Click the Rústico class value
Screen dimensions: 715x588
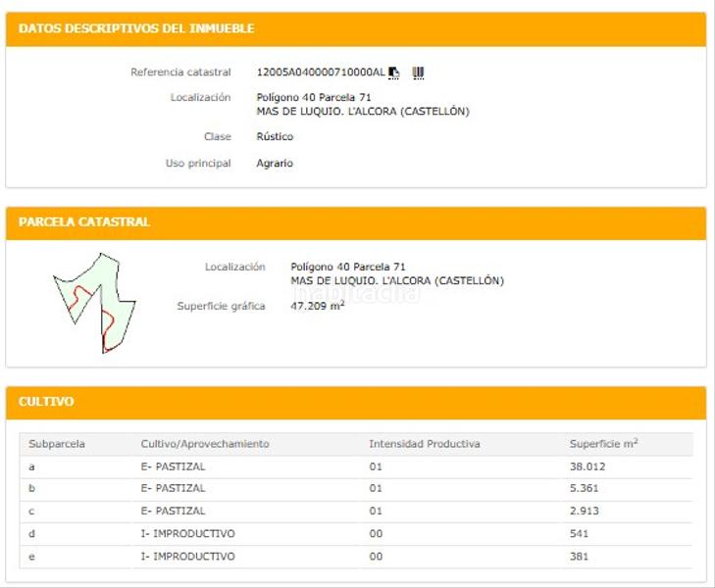click(x=275, y=136)
